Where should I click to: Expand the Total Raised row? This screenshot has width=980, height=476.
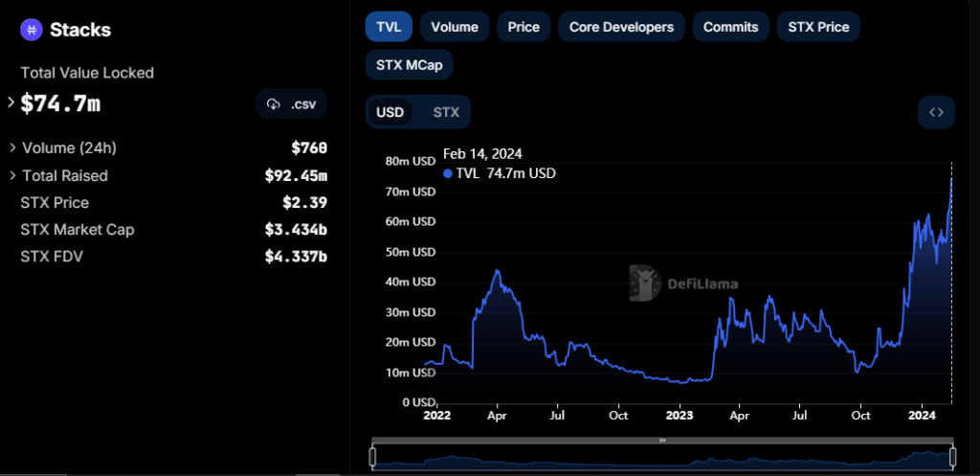click(12, 175)
